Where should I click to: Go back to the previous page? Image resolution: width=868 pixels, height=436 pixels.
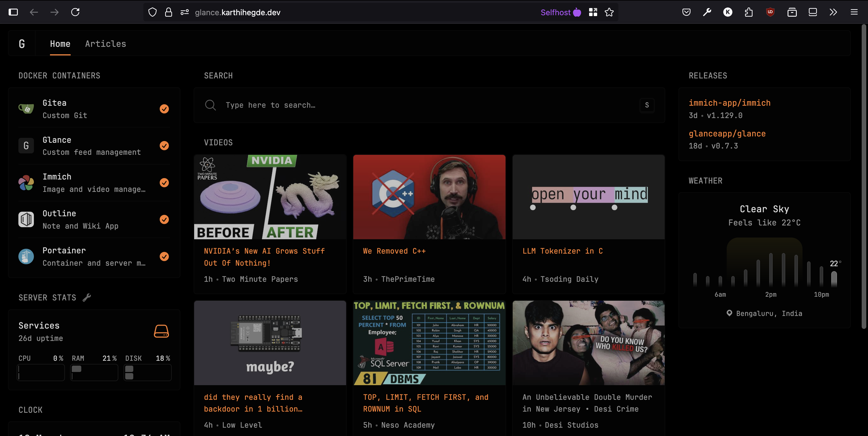[x=34, y=12]
